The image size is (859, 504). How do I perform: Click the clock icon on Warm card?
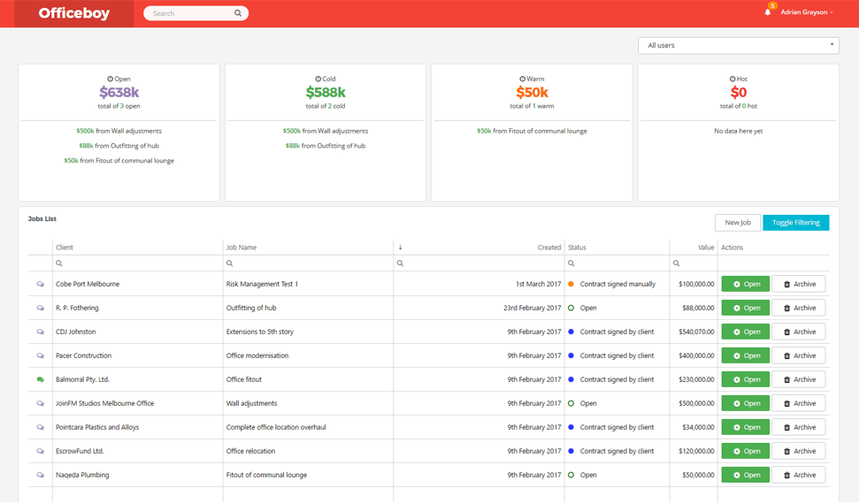coord(523,79)
